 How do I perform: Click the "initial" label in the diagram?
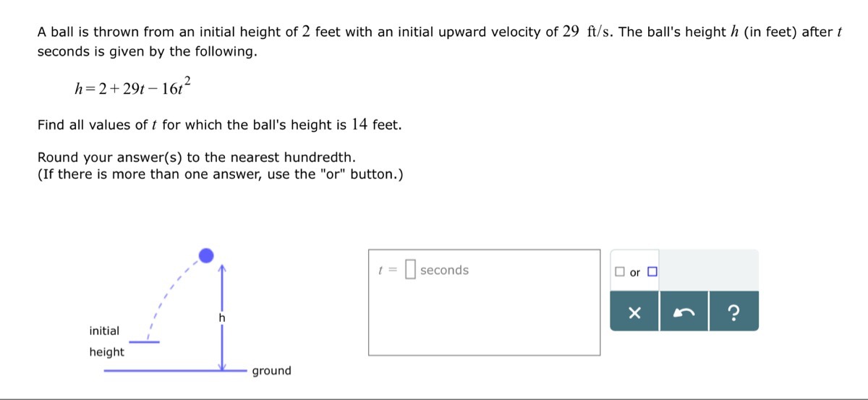104,331
